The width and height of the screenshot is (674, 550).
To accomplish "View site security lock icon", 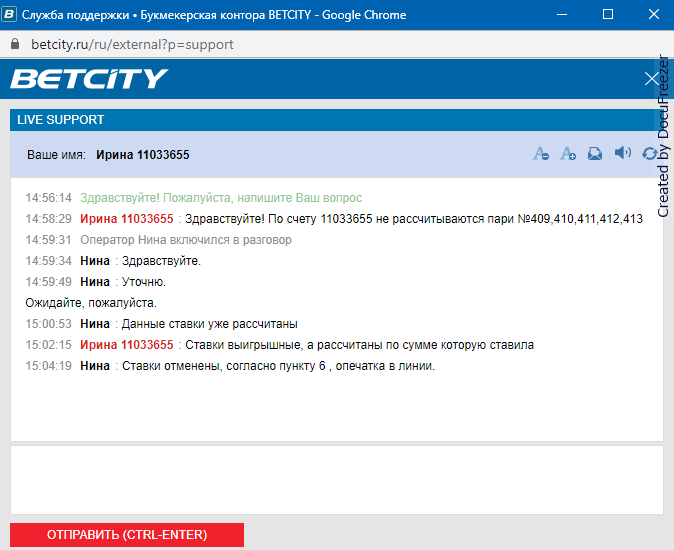I will 15,44.
